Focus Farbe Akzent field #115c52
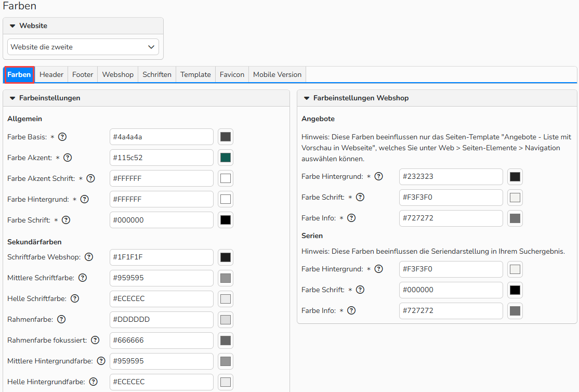579x392 pixels. pos(162,158)
